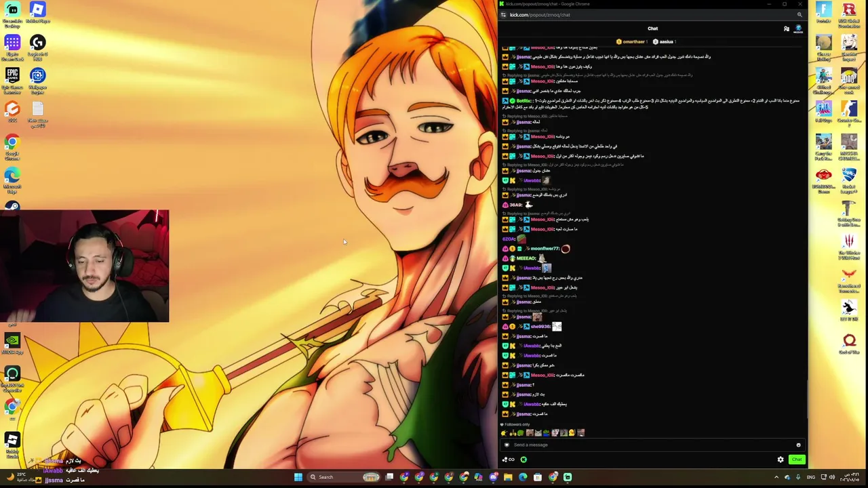Show hidden system tray icons

tap(776, 477)
